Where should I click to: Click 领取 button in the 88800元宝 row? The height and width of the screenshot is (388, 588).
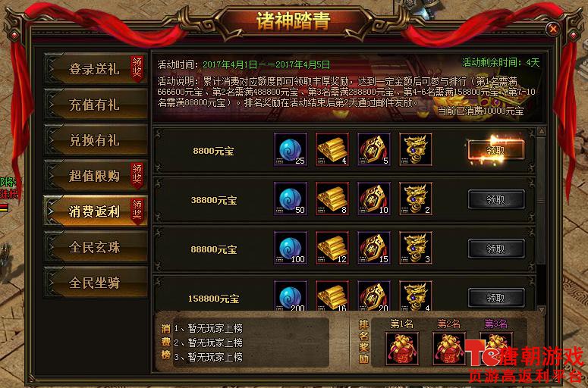pos(496,249)
